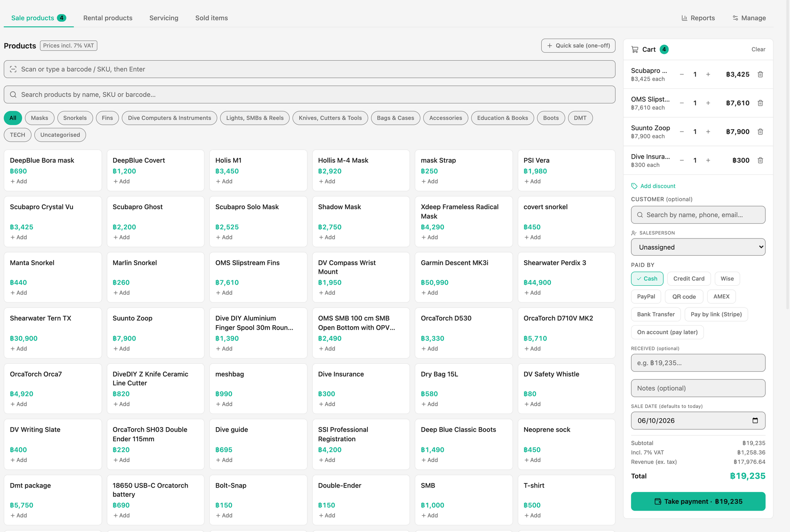The height and width of the screenshot is (532, 790).
Task: Click the Received amount field
Action: click(698, 363)
